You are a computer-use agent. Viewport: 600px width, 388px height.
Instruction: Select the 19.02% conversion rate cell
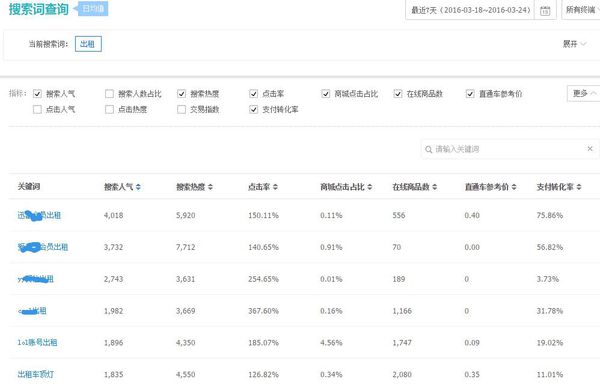549,342
